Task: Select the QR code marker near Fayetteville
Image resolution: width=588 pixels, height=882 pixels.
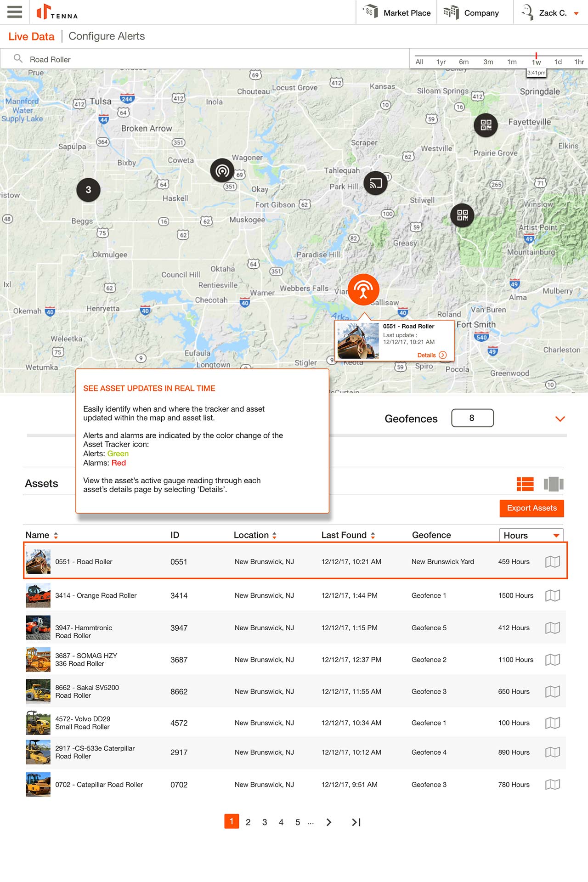Action: pos(486,125)
